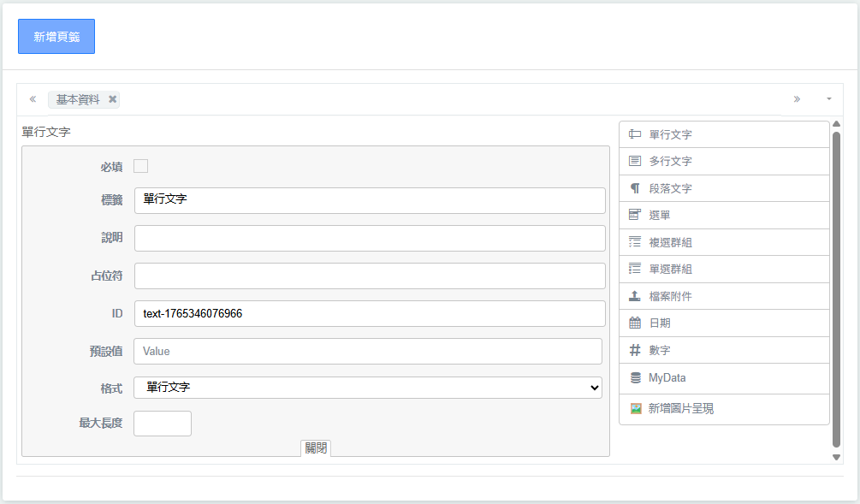This screenshot has height=504, width=860.
Task: Click the 複選群組 checkbox-group icon
Action: click(635, 242)
